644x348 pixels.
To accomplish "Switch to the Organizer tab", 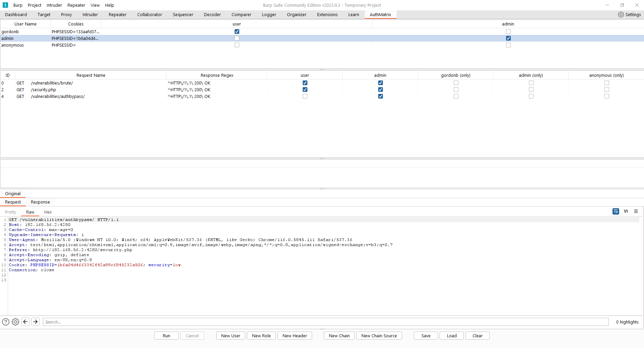I will 297,14.
